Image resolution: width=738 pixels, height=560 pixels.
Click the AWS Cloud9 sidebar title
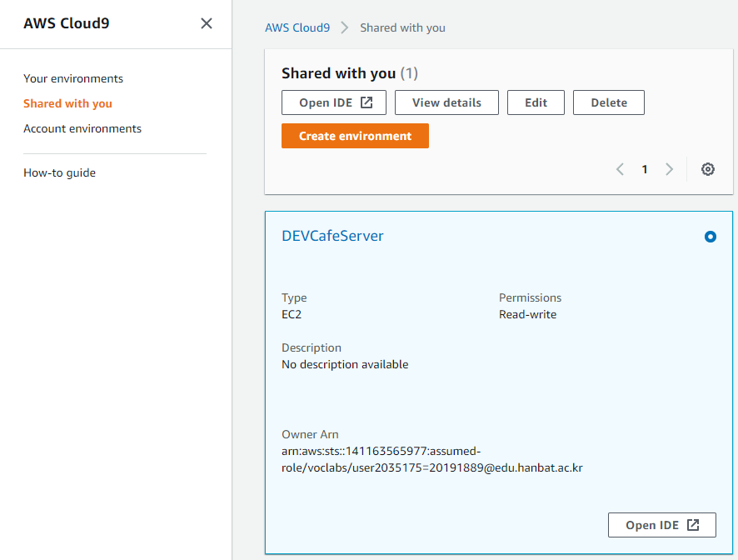67,23
